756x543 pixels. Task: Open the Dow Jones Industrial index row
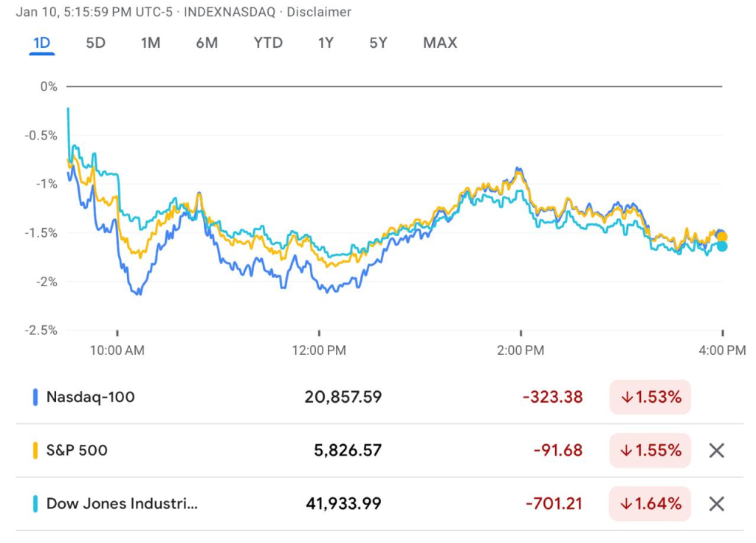(x=122, y=504)
